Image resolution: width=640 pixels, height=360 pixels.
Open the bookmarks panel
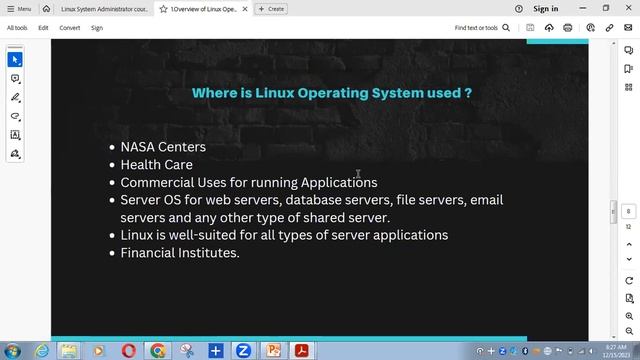click(x=629, y=69)
